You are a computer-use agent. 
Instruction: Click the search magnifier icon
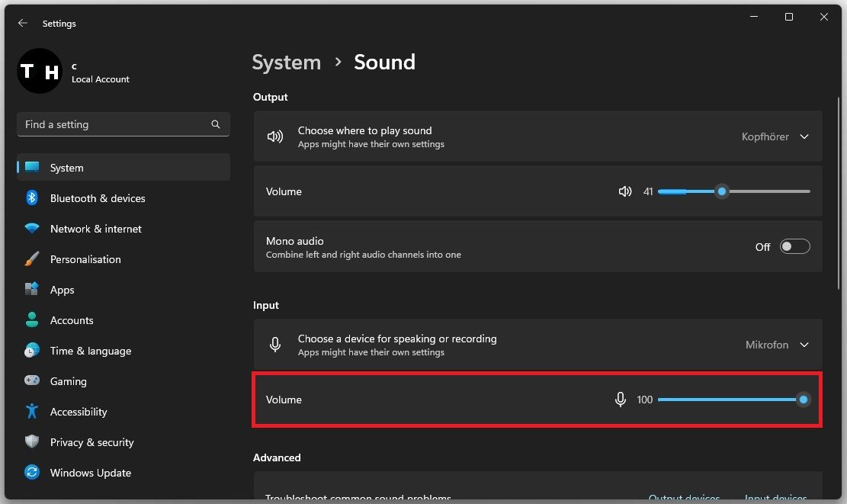click(x=216, y=124)
